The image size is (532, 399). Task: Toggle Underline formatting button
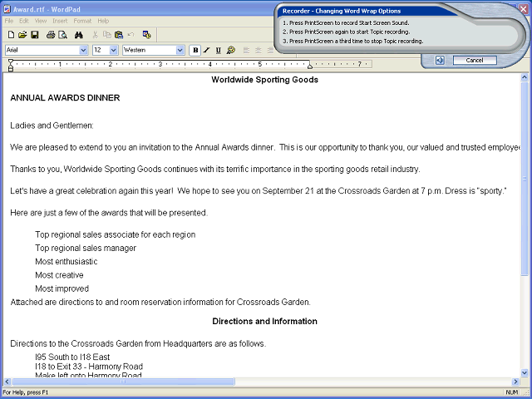pyautogui.click(x=218, y=50)
